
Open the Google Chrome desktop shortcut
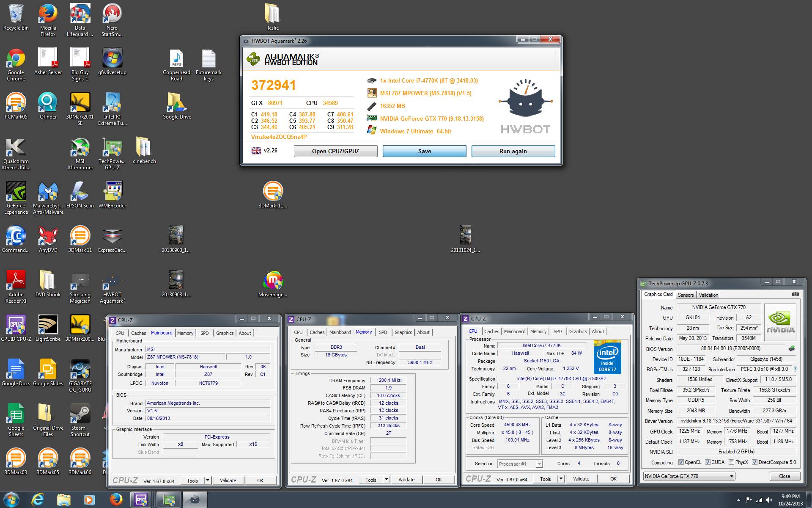pyautogui.click(x=16, y=64)
